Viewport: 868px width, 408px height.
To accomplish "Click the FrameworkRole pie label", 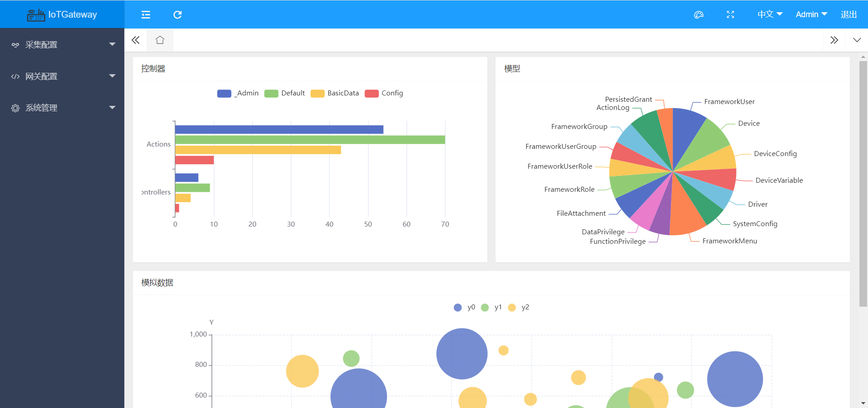I will click(x=569, y=190).
